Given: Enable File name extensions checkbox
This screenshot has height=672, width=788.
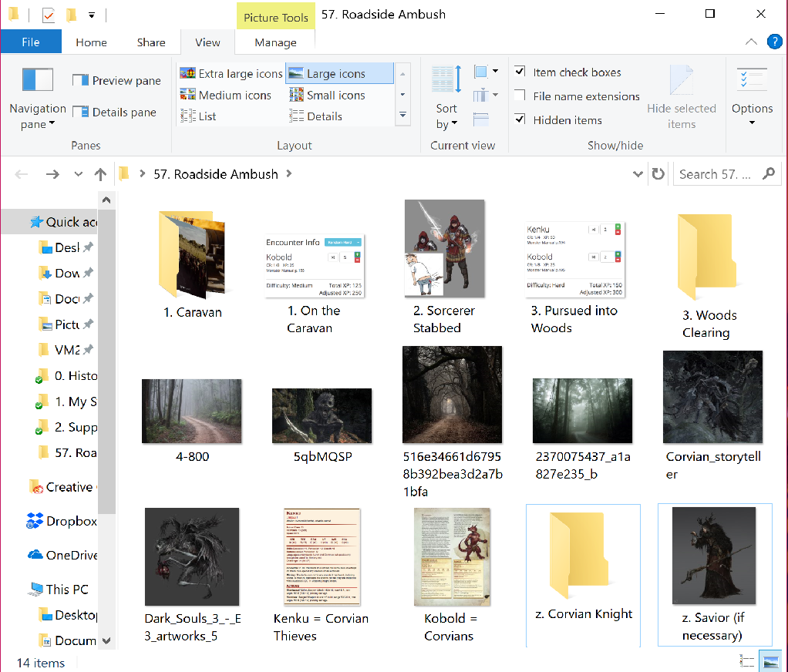Looking at the screenshot, I should (x=520, y=96).
